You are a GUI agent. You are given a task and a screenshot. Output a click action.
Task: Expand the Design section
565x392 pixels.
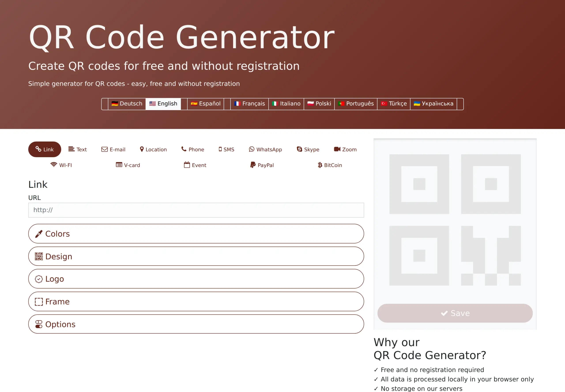pos(196,256)
